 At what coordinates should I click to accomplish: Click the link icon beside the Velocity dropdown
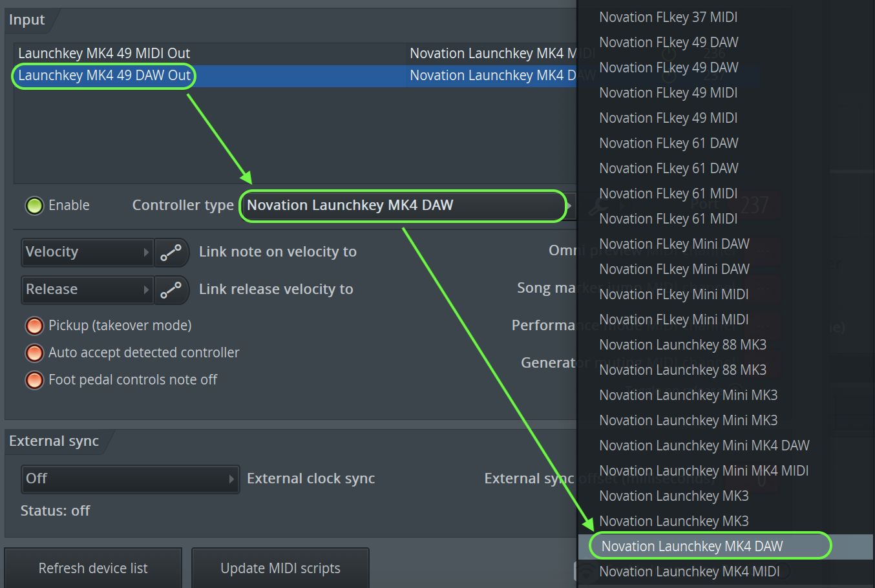point(171,253)
